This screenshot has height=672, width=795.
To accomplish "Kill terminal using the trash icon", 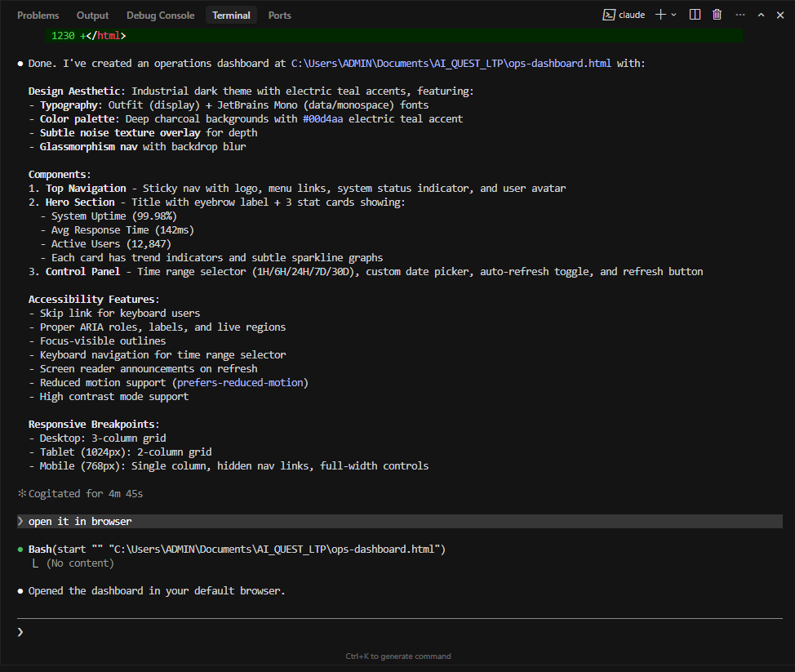I will pyautogui.click(x=717, y=15).
